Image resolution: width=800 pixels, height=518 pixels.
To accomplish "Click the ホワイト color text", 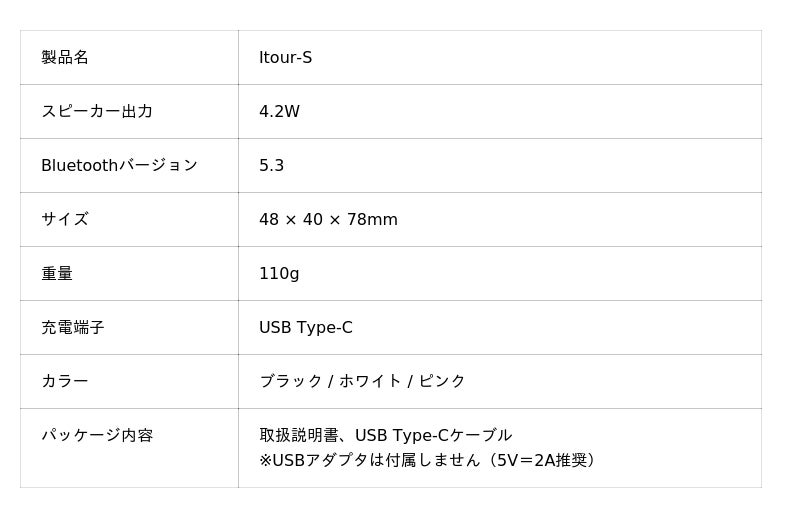I will point(369,382).
